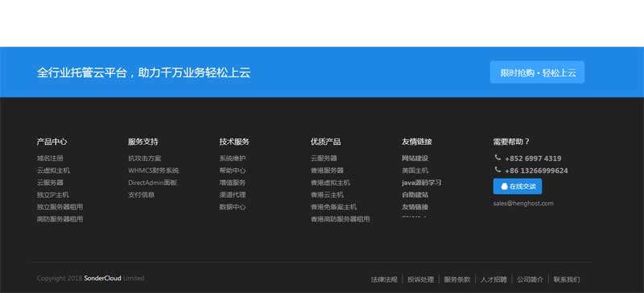Click the 产品中心 column heading

(x=52, y=142)
